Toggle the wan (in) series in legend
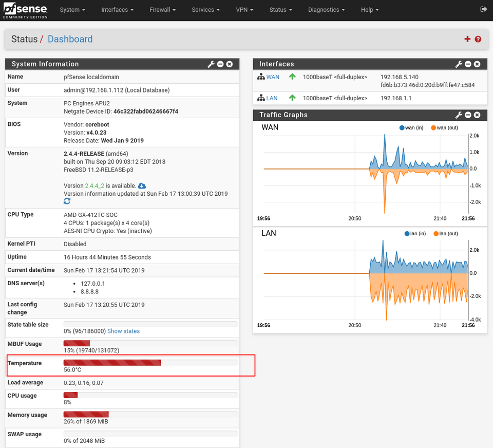Screen dimensions: 493x448 click(411, 128)
